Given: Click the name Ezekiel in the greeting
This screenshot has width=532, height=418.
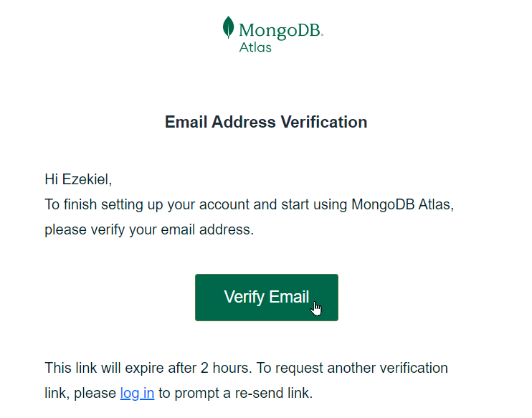Looking at the screenshot, I should pyautogui.click(x=86, y=179).
